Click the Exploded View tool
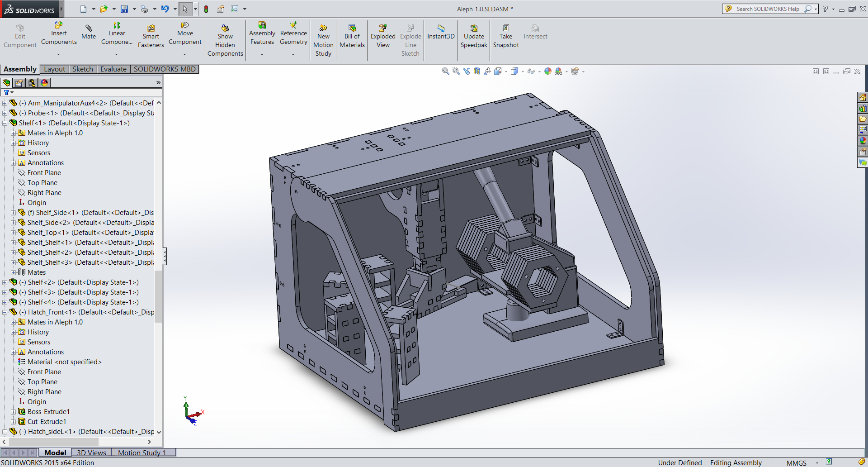Screen dimensions: 868x467 pyautogui.click(x=383, y=36)
